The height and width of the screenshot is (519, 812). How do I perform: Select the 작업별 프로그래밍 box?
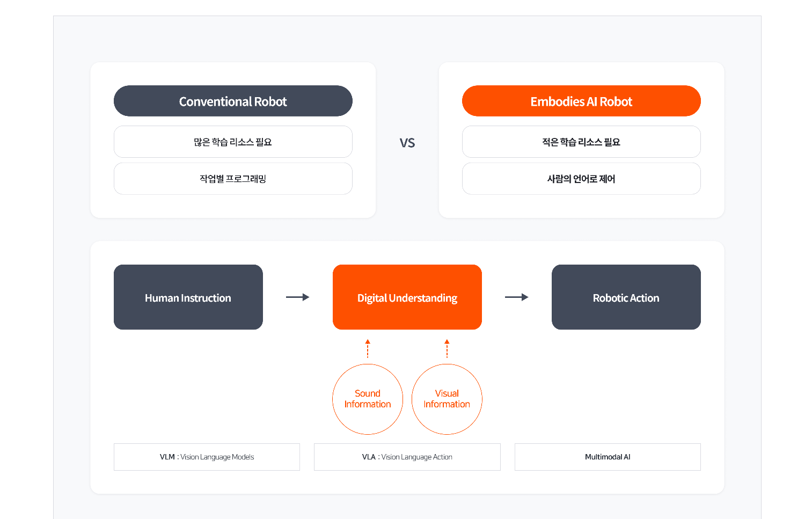233,179
